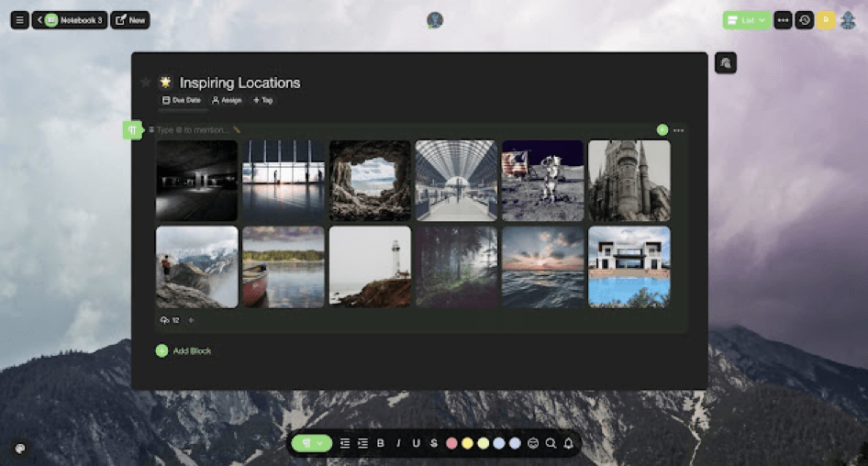Click the Add Block button
Viewport: 868px width, 466px height.
click(184, 350)
